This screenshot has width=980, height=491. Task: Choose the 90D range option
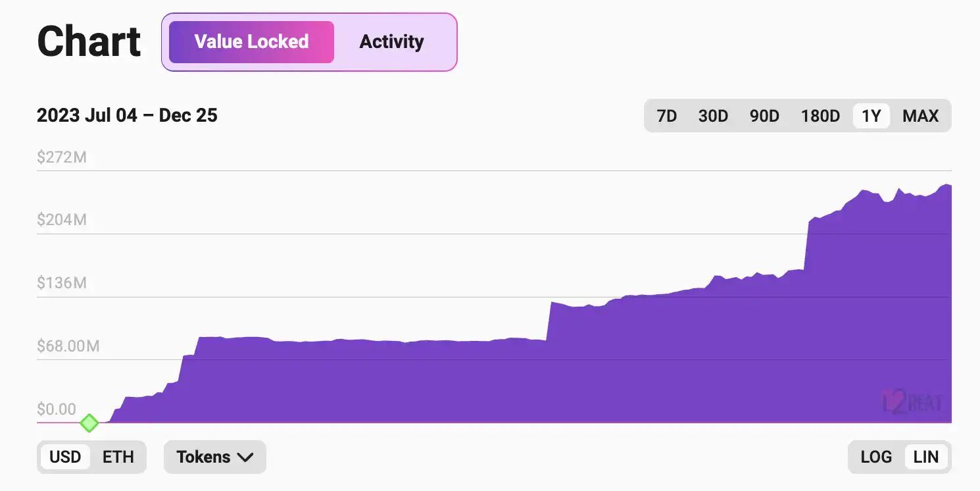764,116
